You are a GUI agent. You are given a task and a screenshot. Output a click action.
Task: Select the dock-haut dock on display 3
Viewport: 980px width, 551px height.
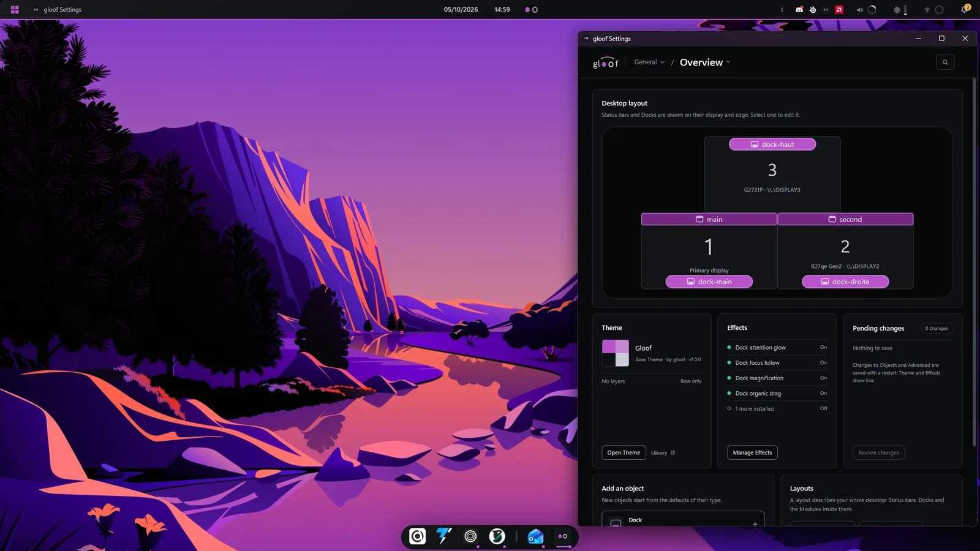[x=772, y=144]
